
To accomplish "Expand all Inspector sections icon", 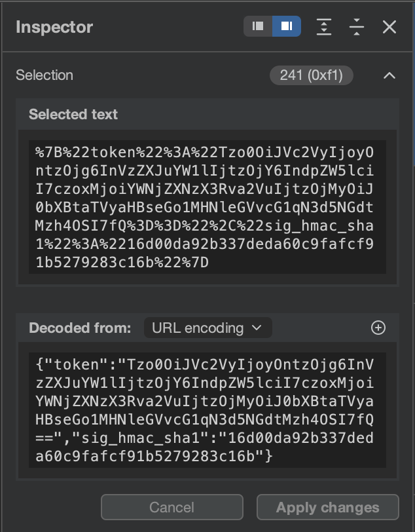I will click(324, 27).
